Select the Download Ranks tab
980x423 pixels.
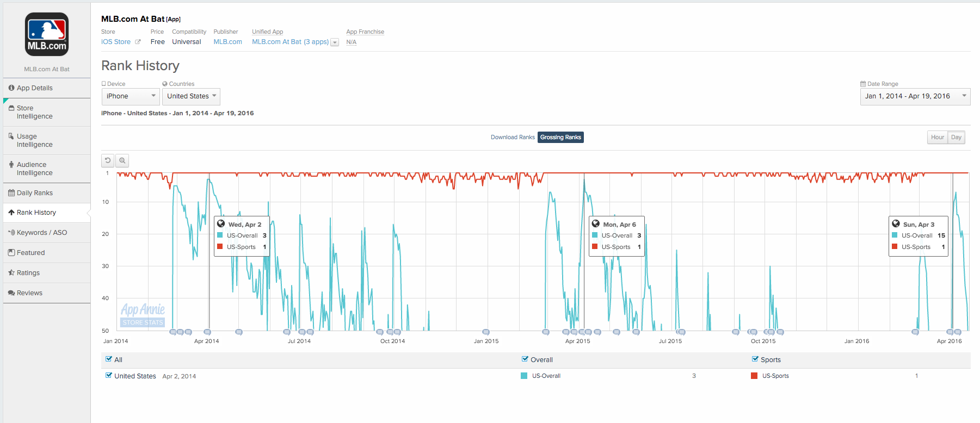click(513, 137)
